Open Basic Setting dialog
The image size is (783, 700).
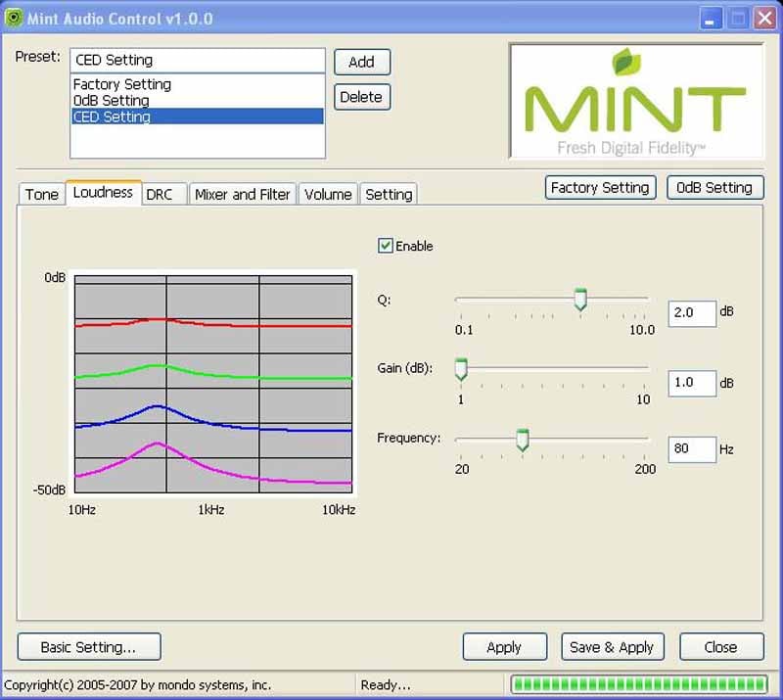point(88,647)
